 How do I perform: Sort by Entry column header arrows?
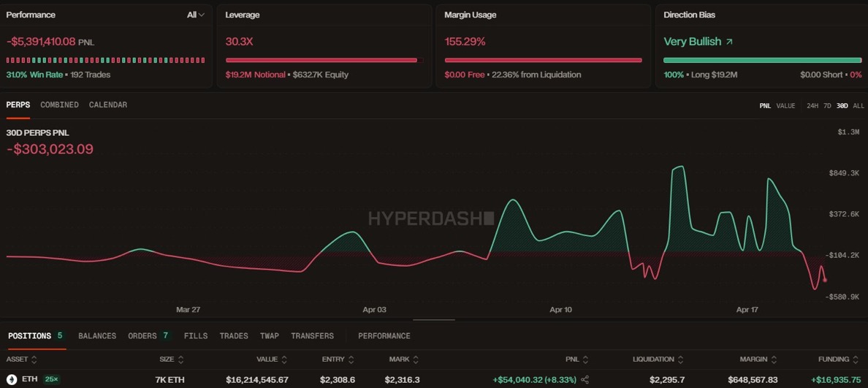pyautogui.click(x=351, y=360)
